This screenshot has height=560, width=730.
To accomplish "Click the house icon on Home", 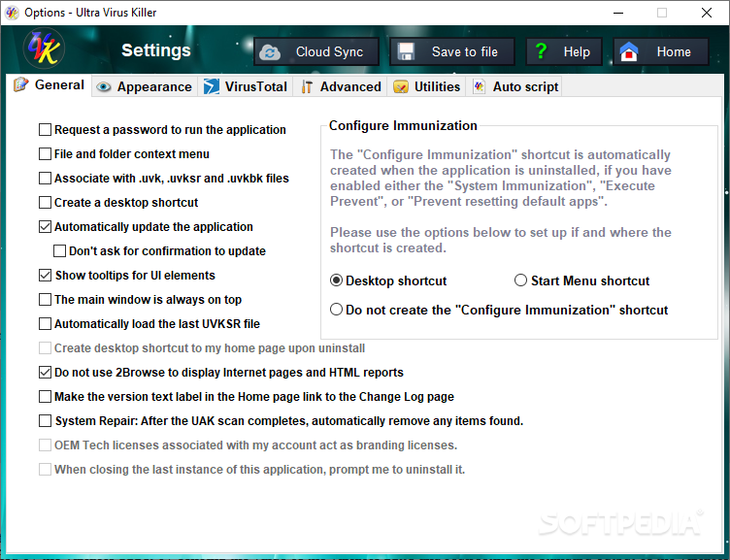I will point(628,51).
